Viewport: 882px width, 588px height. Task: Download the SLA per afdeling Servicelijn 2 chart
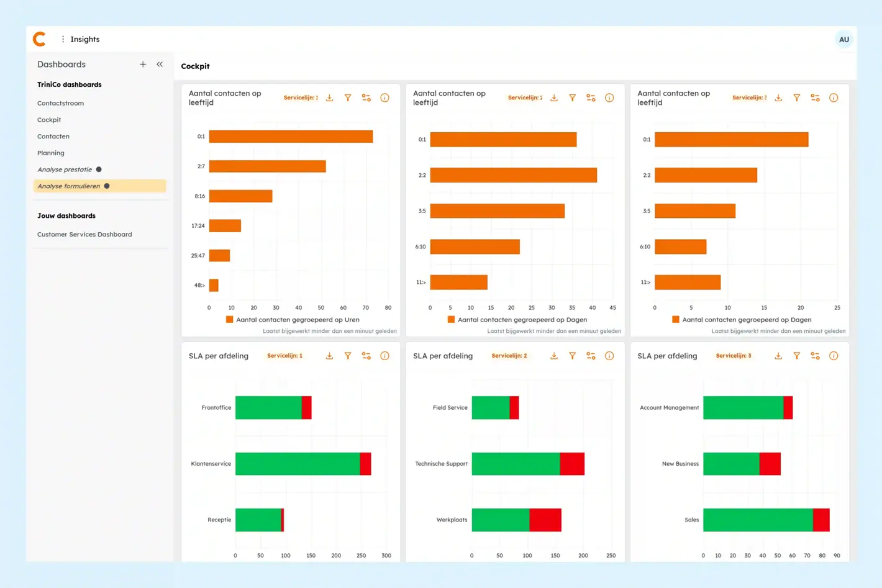554,356
